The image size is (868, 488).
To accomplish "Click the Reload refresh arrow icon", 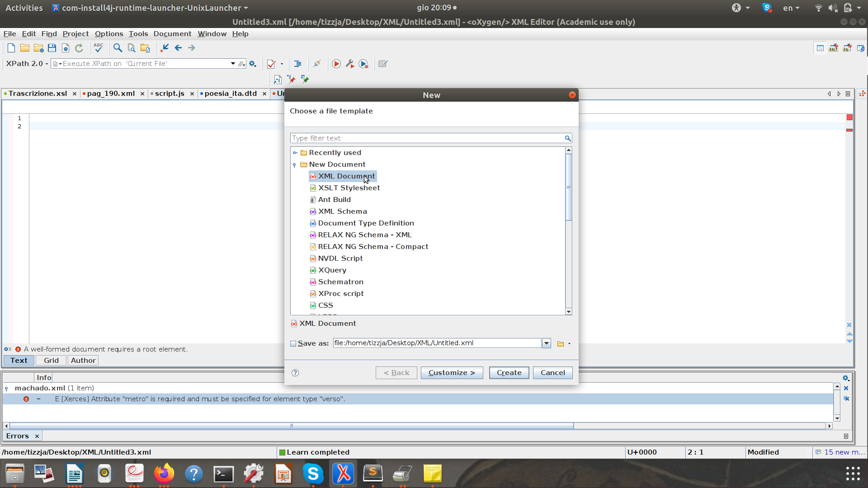I will [79, 48].
